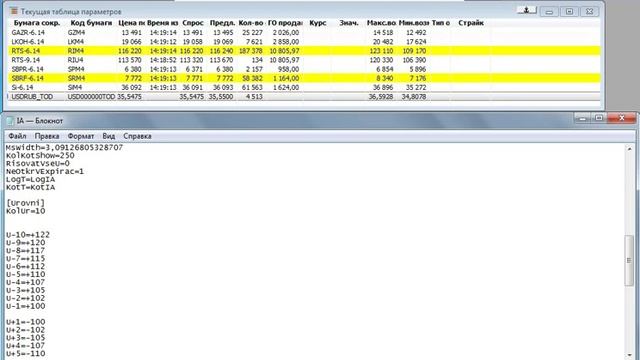The image size is (640, 360).
Task: Minimize the Notepad window
Action: click(582, 118)
